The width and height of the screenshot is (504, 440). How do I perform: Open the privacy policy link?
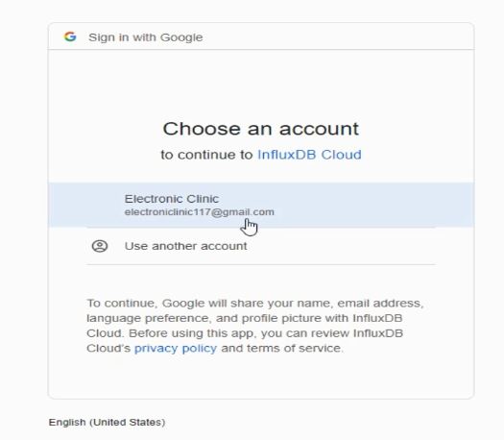click(176, 349)
